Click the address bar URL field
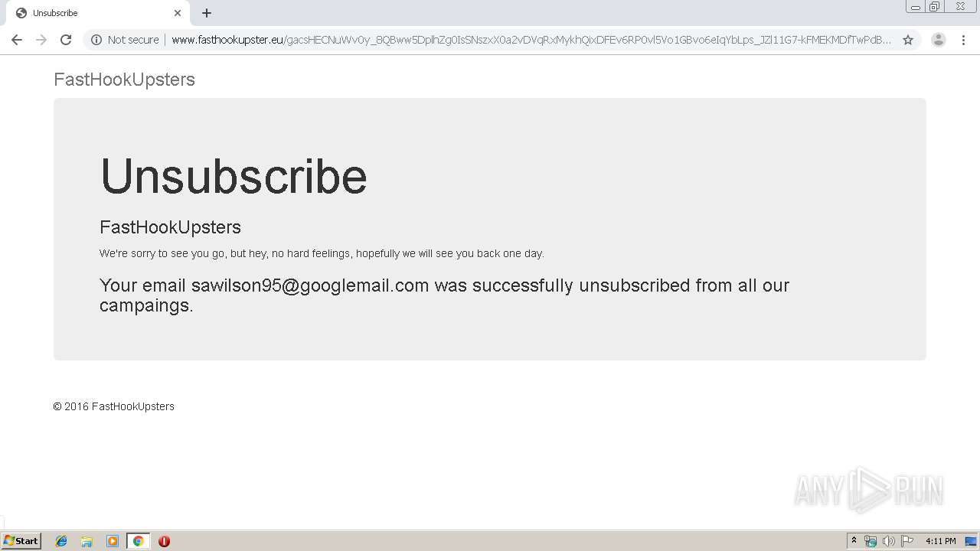Viewport: 980px width, 551px height. (x=531, y=40)
